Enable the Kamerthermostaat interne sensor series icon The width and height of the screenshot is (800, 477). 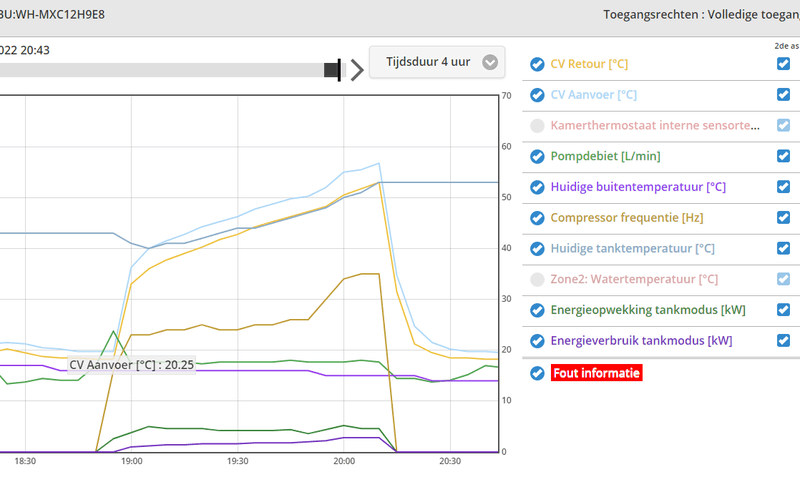537,126
